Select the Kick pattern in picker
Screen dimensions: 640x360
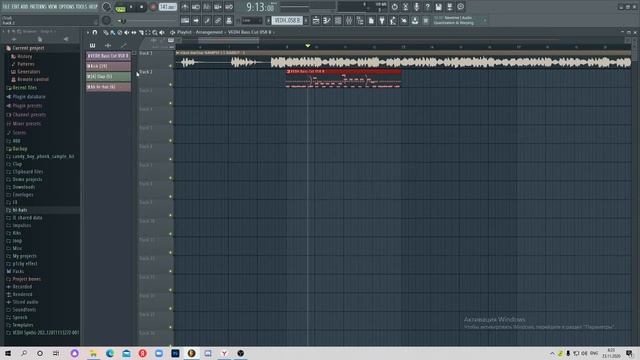(108, 66)
